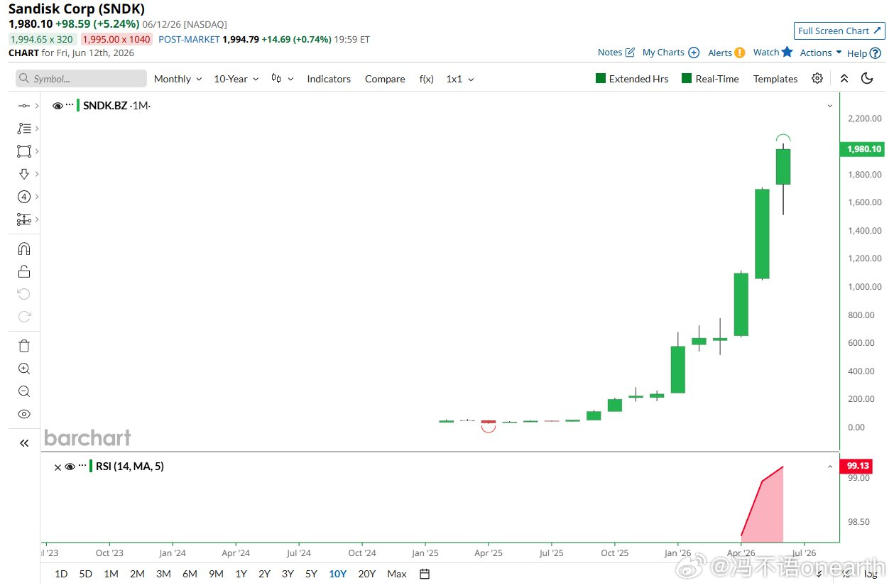Open Alerts link
894x588 pixels.
pos(726,53)
